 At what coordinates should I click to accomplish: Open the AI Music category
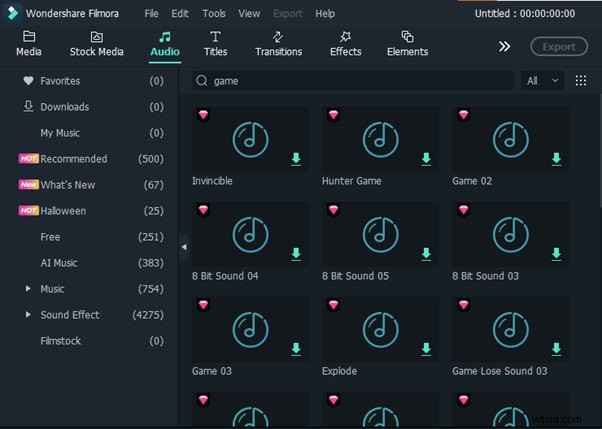click(57, 263)
